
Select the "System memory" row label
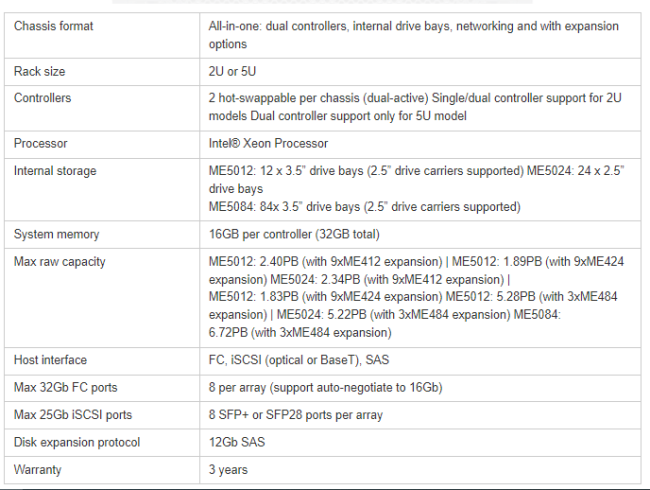coord(57,234)
